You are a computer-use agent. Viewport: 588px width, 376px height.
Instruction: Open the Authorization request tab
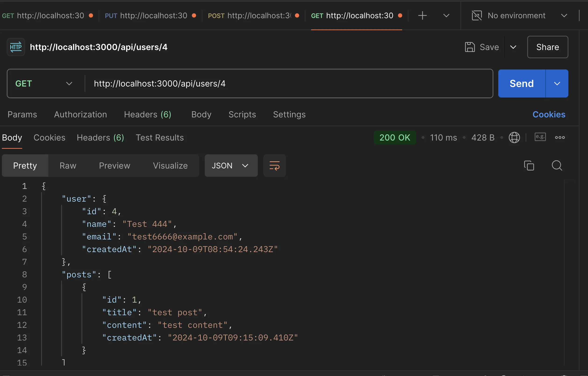coord(81,114)
